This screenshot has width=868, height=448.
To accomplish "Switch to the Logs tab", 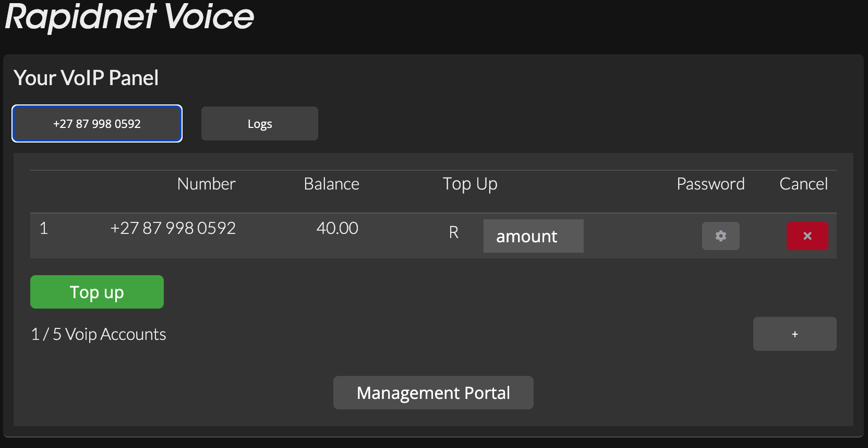I will 260,124.
